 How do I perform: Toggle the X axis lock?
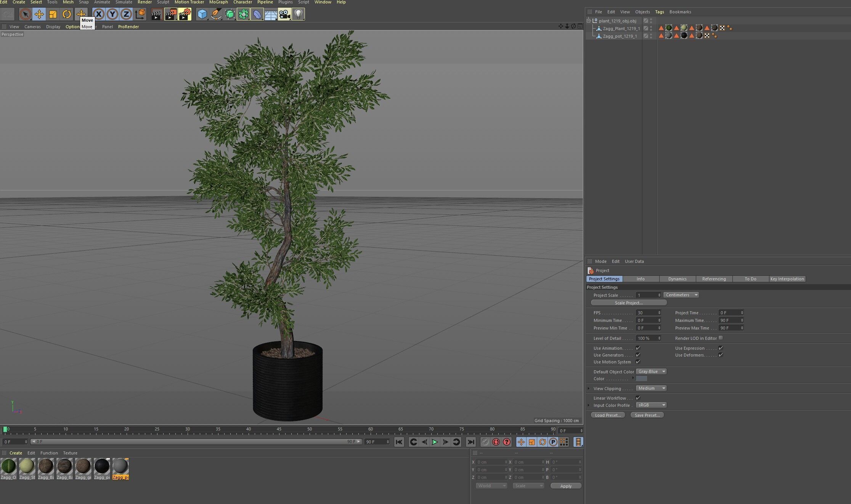point(98,14)
